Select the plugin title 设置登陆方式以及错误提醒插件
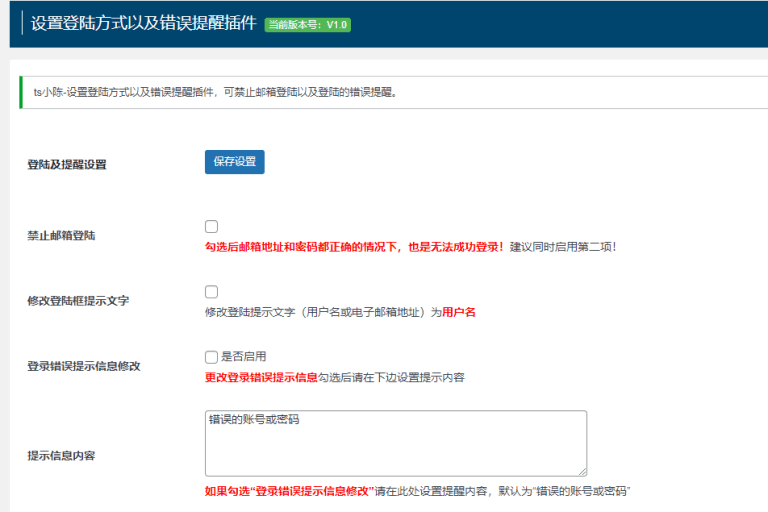Viewport: 768px width, 512px height. (144, 23)
